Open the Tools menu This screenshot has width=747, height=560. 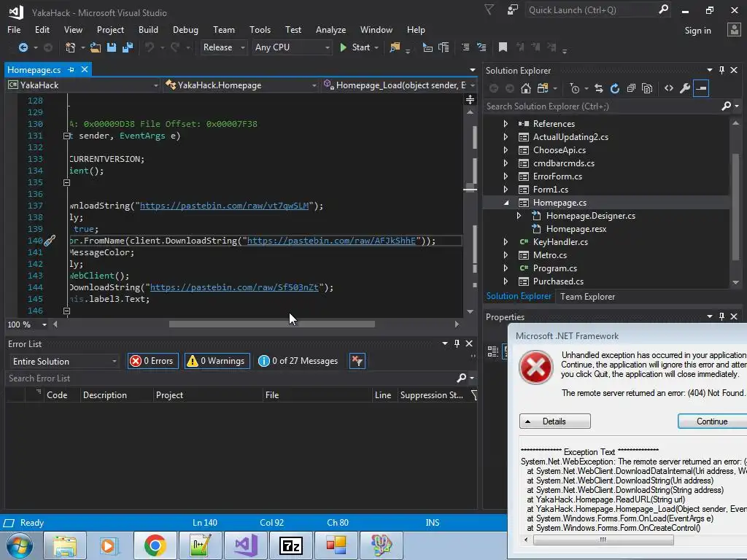coord(260,29)
